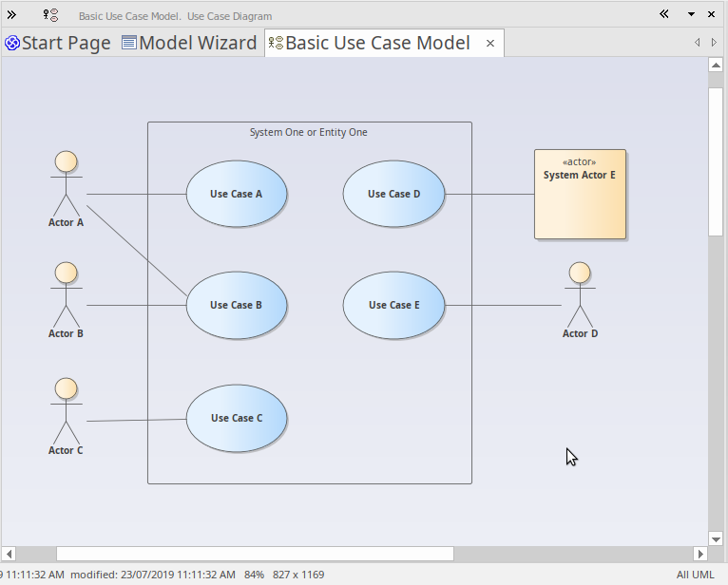Close the Basic Use Case Model tab

[490, 44]
